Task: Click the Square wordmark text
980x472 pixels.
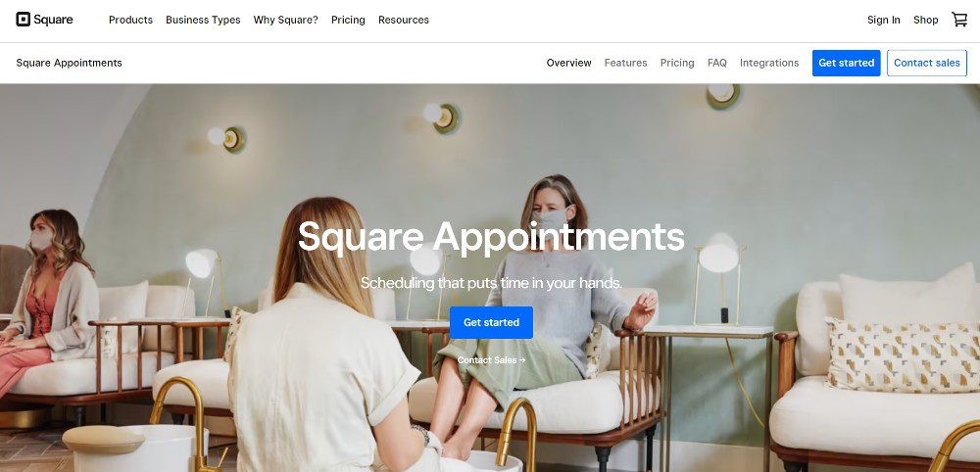Action: (x=53, y=20)
